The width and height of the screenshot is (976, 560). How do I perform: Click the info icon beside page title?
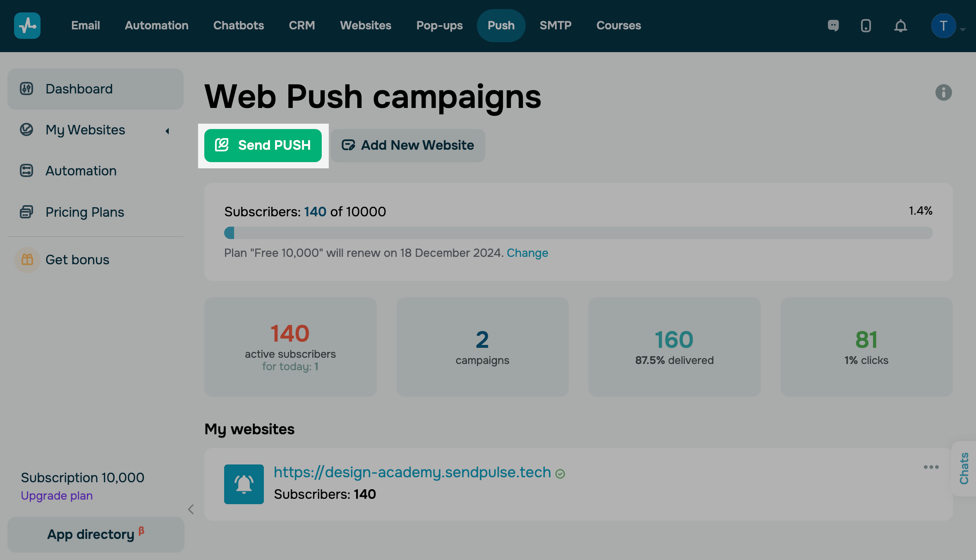(x=943, y=92)
